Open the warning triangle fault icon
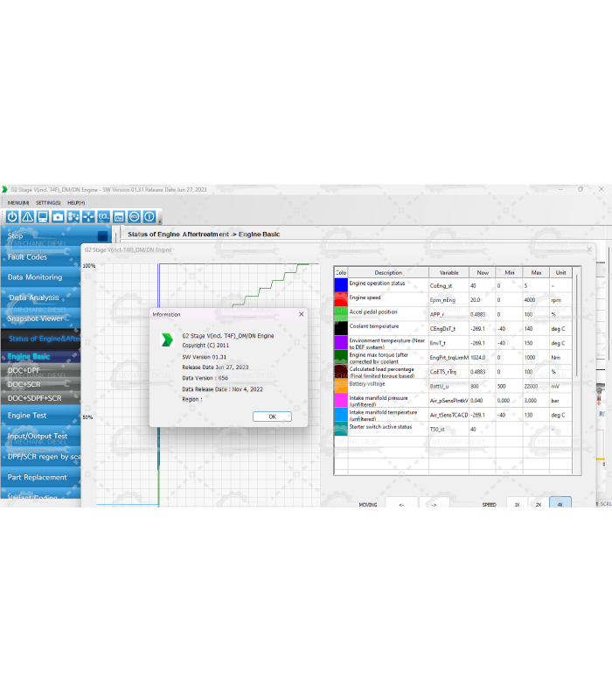 pos(27,216)
